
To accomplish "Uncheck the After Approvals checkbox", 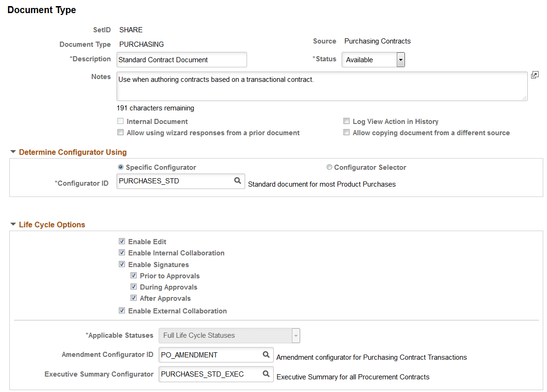I will [133, 298].
